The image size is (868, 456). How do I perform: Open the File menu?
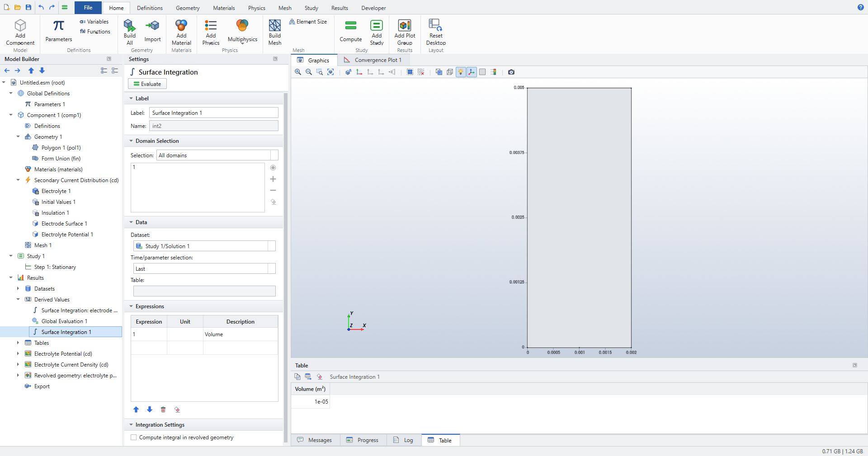pyautogui.click(x=88, y=8)
